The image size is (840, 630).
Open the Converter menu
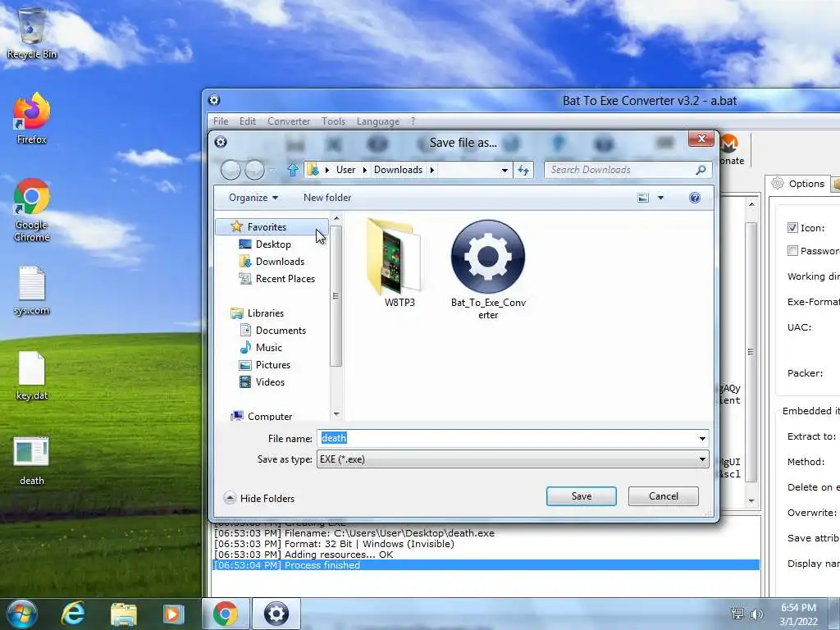coord(289,121)
